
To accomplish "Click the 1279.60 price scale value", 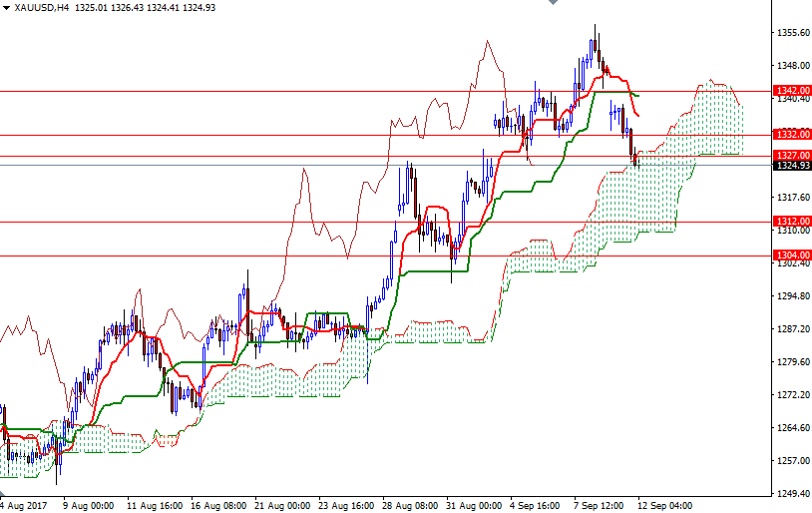I will (791, 362).
